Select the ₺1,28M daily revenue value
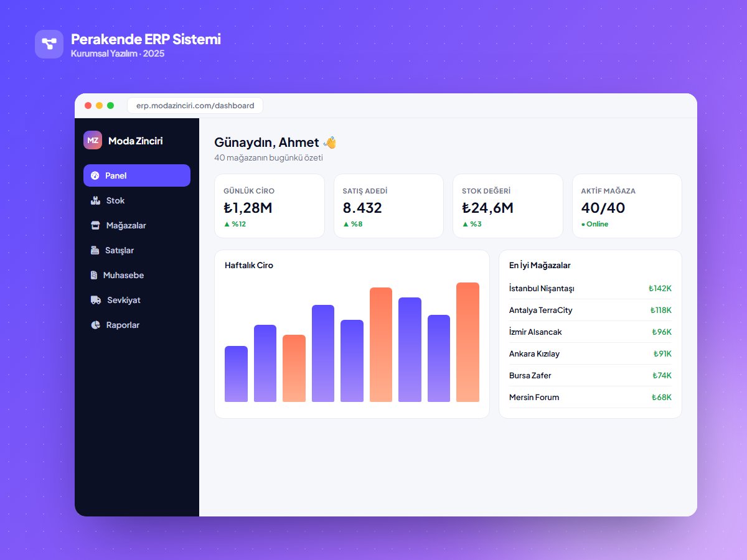The image size is (747, 560). click(x=248, y=208)
